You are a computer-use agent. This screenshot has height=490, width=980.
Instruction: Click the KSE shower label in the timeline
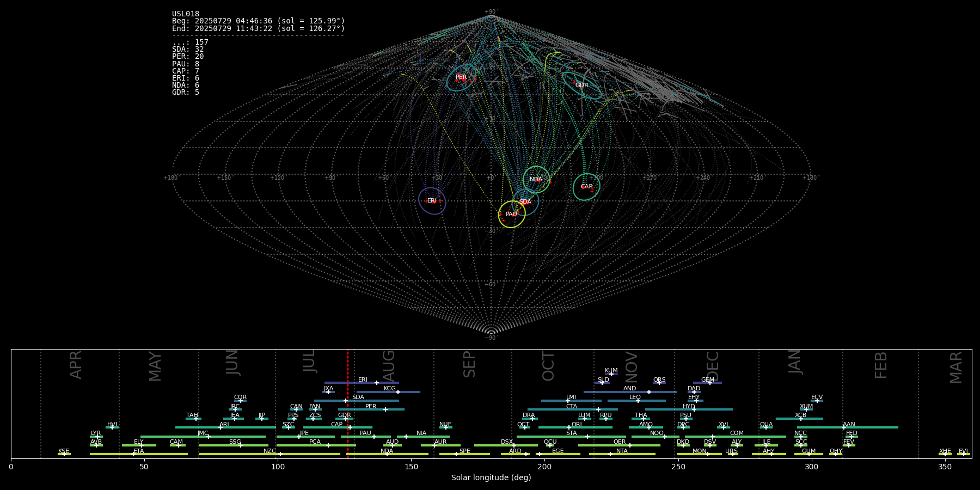(x=64, y=451)
